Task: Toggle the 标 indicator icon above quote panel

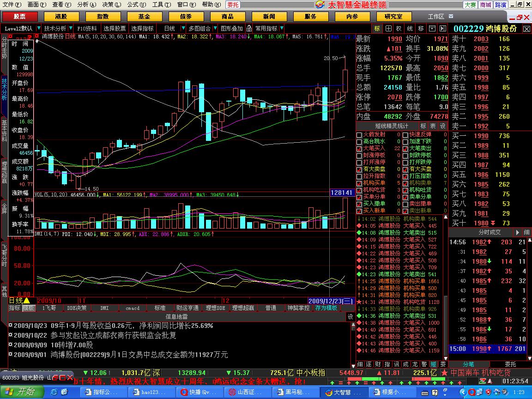Action: tap(377, 29)
